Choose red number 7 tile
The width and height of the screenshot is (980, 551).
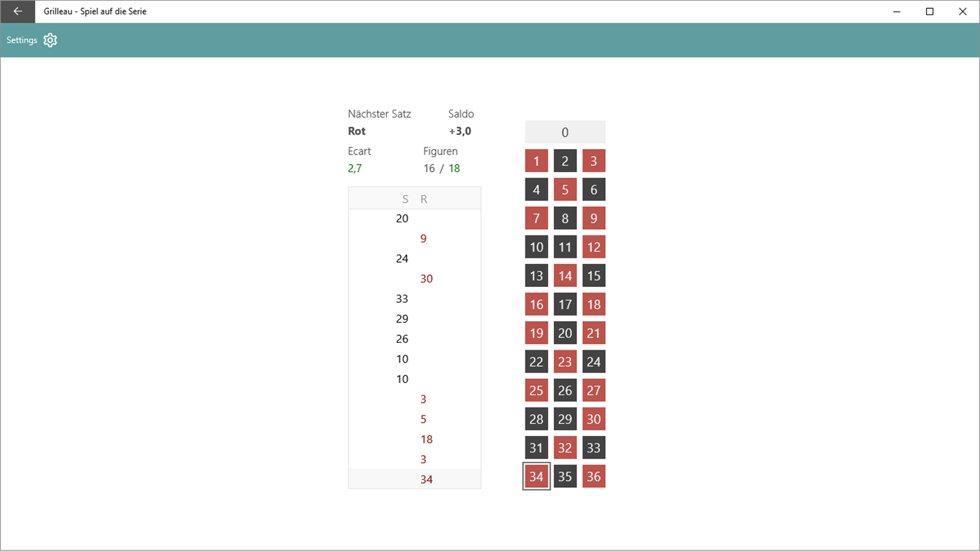point(536,218)
